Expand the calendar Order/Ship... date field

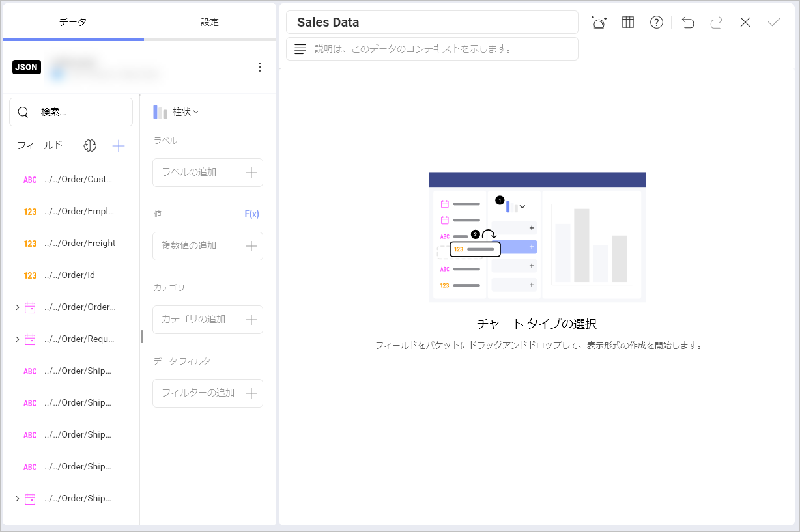[17, 499]
